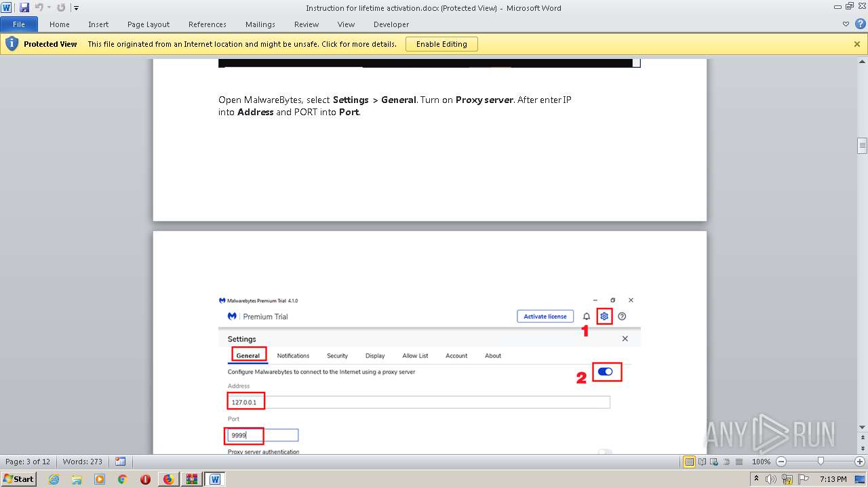Click the Words: 273 status indicator
Image resolution: width=868 pixels, height=488 pixels.
(x=83, y=462)
